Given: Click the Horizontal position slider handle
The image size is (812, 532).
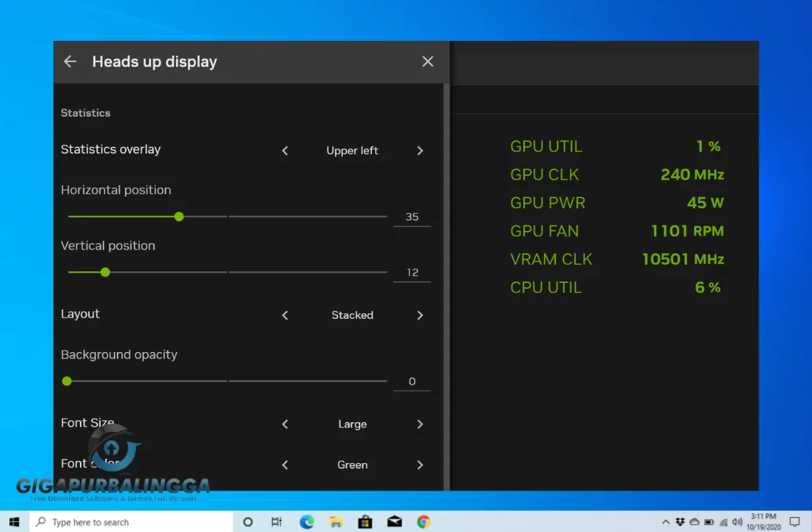Looking at the screenshot, I should pyautogui.click(x=179, y=216).
